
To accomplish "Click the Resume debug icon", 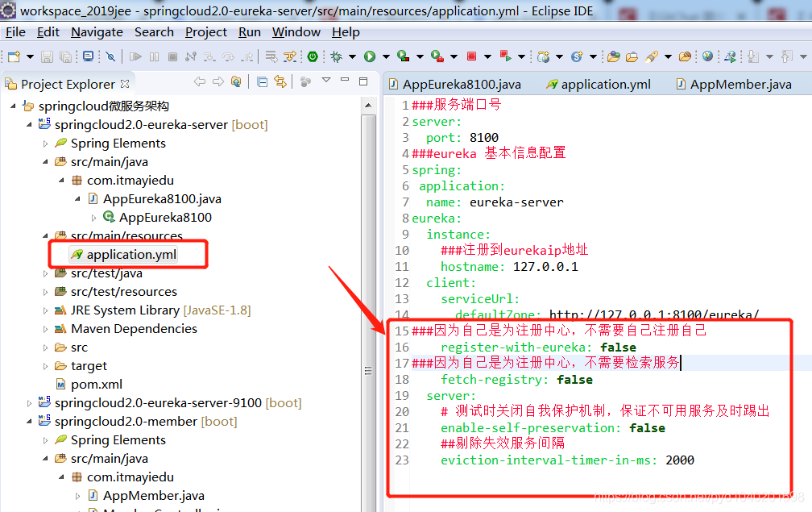I will tap(135, 56).
